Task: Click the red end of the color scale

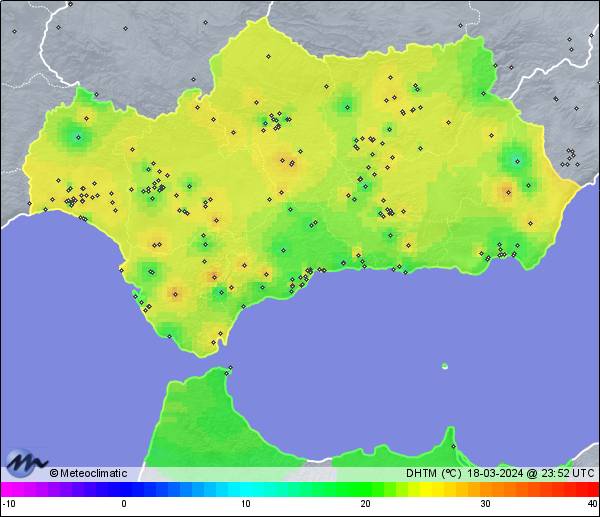Action: point(591,489)
